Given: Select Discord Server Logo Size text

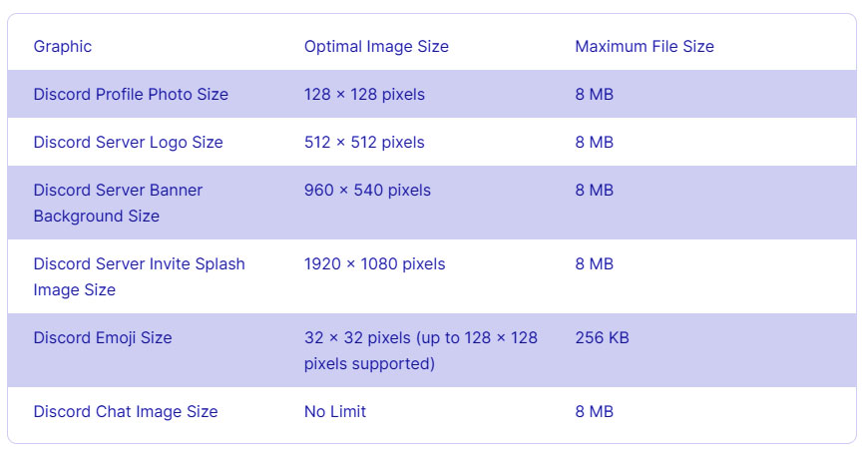Looking at the screenshot, I should 128,143.
